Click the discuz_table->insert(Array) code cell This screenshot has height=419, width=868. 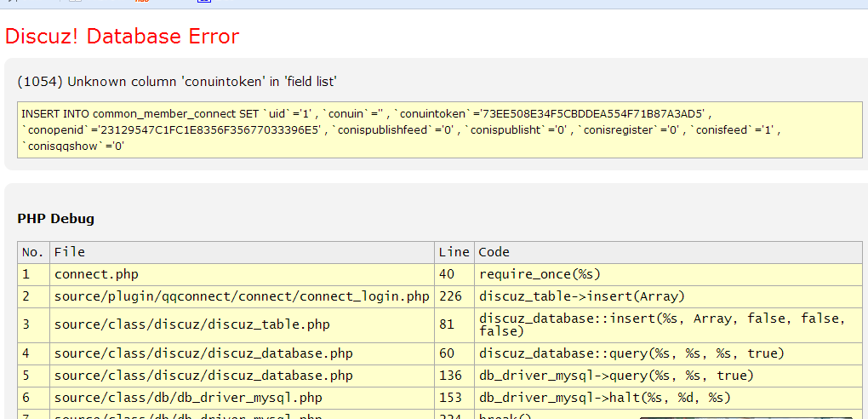(582, 296)
